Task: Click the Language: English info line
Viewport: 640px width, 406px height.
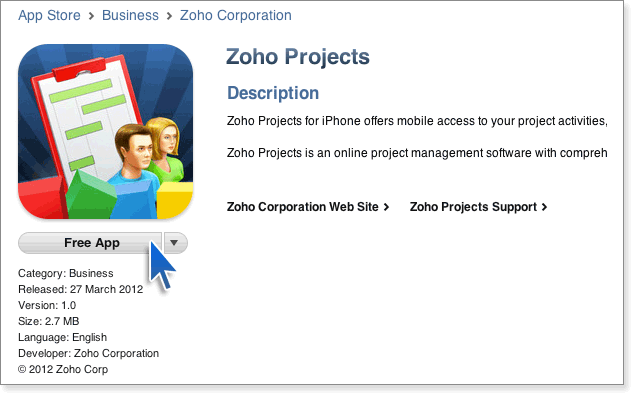Action: 63,337
